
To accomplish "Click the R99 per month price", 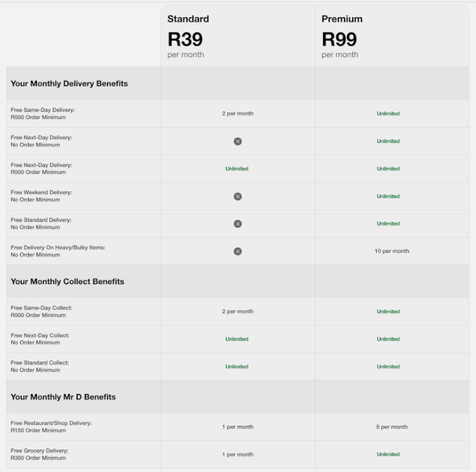I will (340, 40).
